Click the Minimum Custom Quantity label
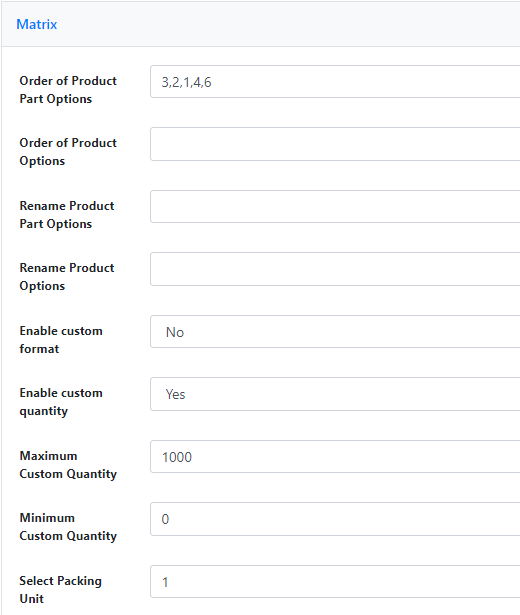 pyautogui.click(x=68, y=527)
